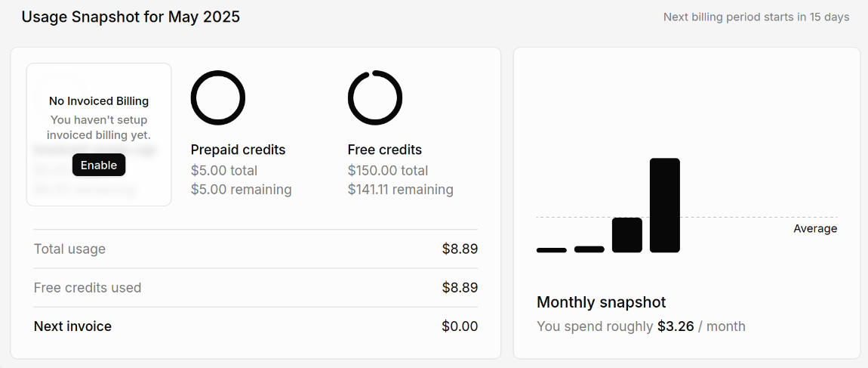Click the $3.26 monthly spend figure
This screenshot has width=868, height=368.
(676, 326)
